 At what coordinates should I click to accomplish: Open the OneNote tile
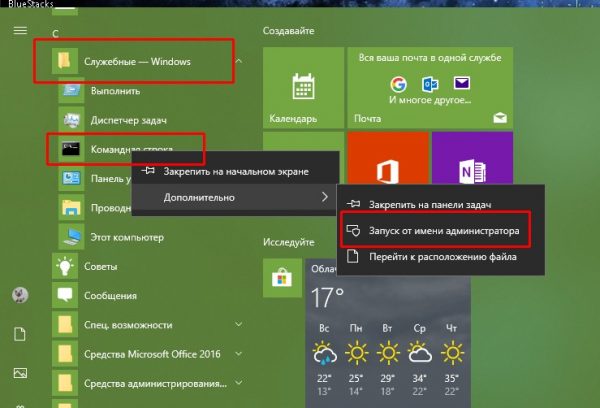coord(473,158)
